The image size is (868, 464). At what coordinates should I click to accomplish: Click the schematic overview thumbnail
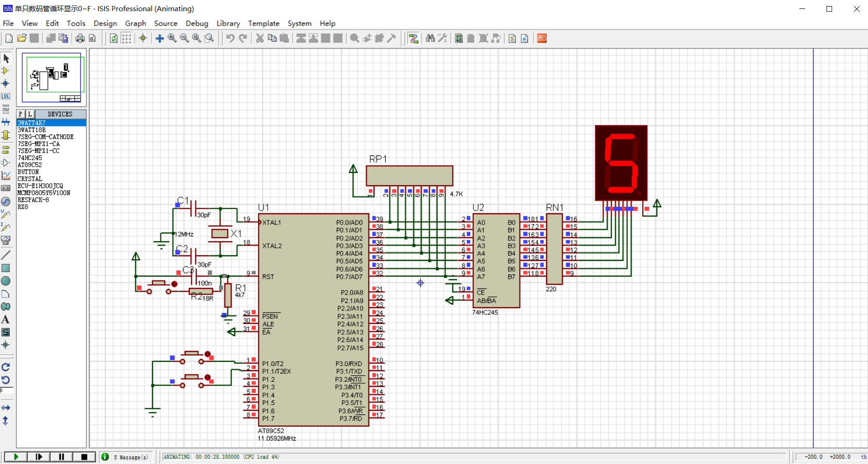(51, 77)
